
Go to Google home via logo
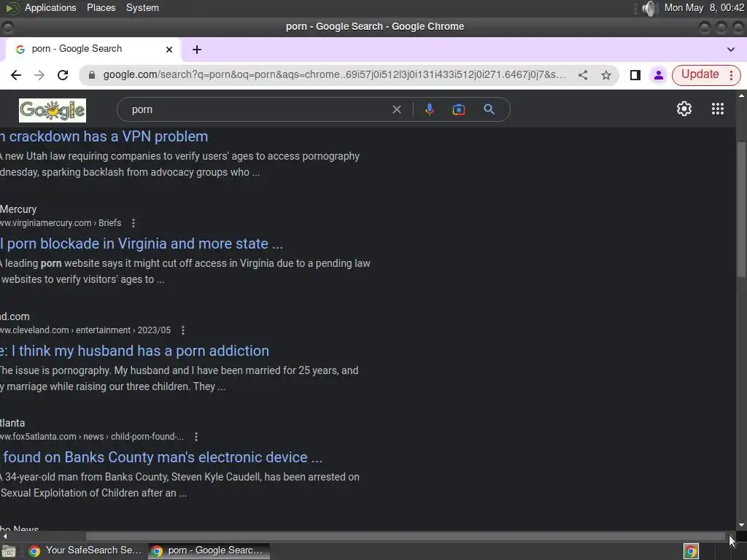click(x=53, y=110)
